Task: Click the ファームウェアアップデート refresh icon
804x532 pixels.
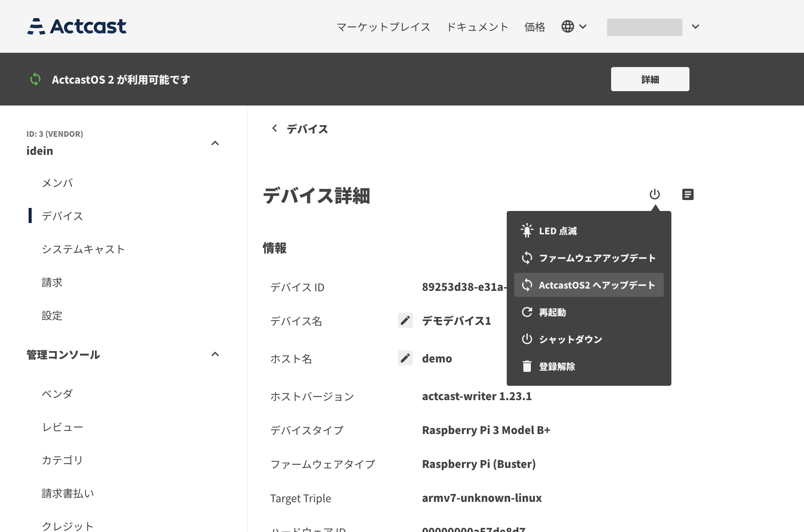Action: tap(527, 258)
